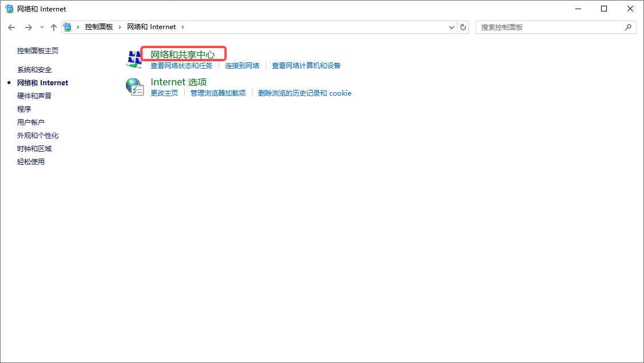This screenshot has width=644, height=363.
Task: Open 网络和共享中心 heading link
Action: coord(182,54)
